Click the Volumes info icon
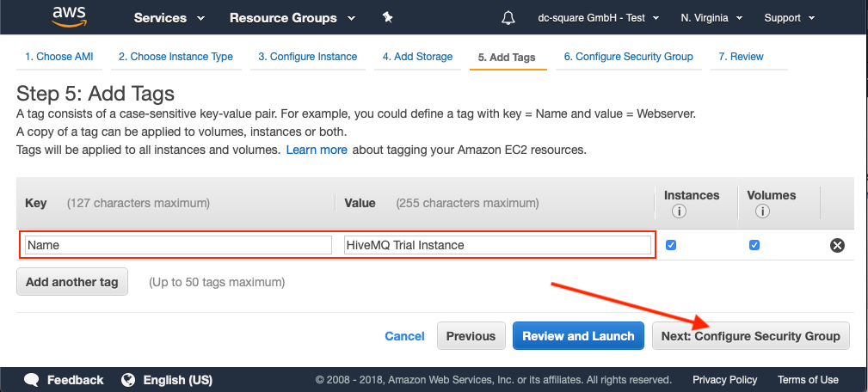The height and width of the screenshot is (392, 868). click(761, 211)
